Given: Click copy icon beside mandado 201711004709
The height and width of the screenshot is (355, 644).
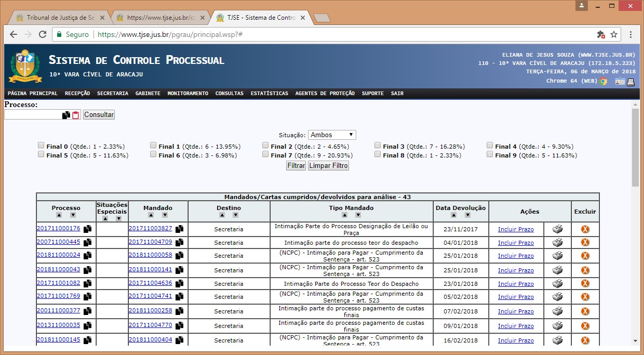Looking at the screenshot, I should coord(179,242).
